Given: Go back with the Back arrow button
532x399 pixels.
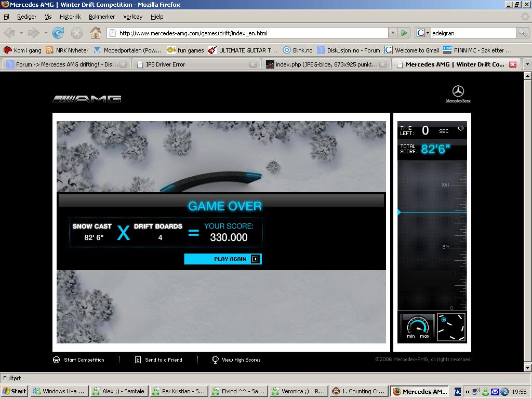Looking at the screenshot, I should (9, 33).
